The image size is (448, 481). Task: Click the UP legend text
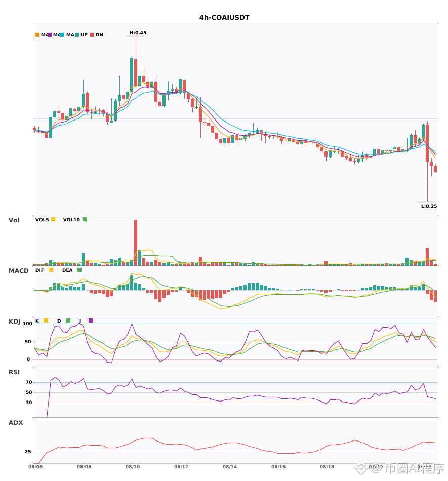(84, 35)
